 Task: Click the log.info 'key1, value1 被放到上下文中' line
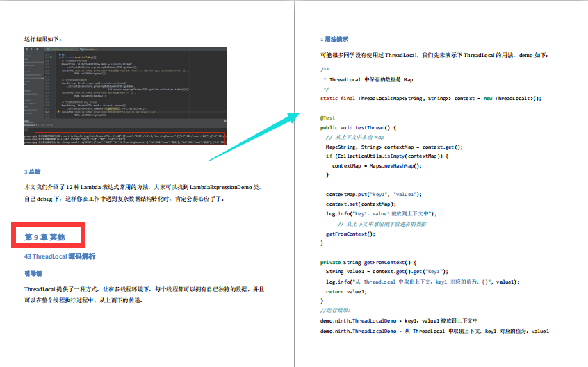tap(382, 213)
